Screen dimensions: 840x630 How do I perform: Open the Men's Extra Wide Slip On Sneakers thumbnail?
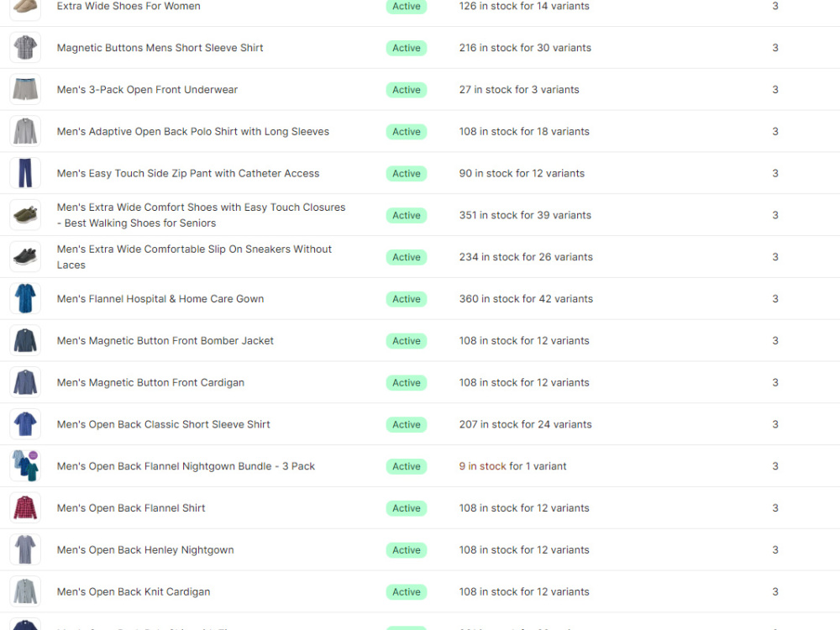coord(25,256)
